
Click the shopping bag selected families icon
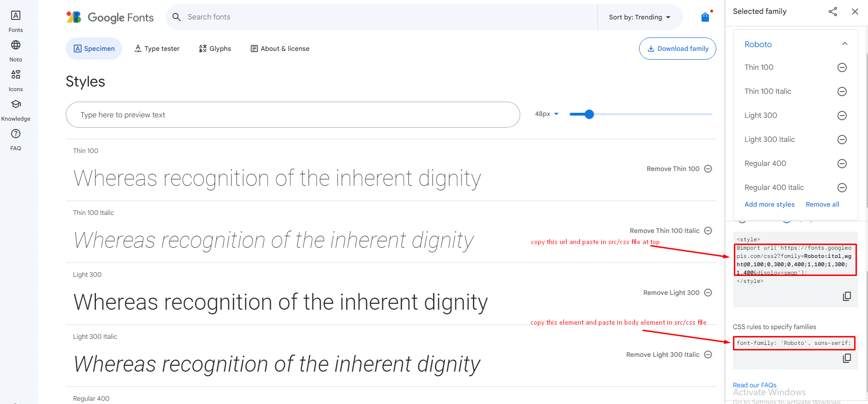point(705,17)
